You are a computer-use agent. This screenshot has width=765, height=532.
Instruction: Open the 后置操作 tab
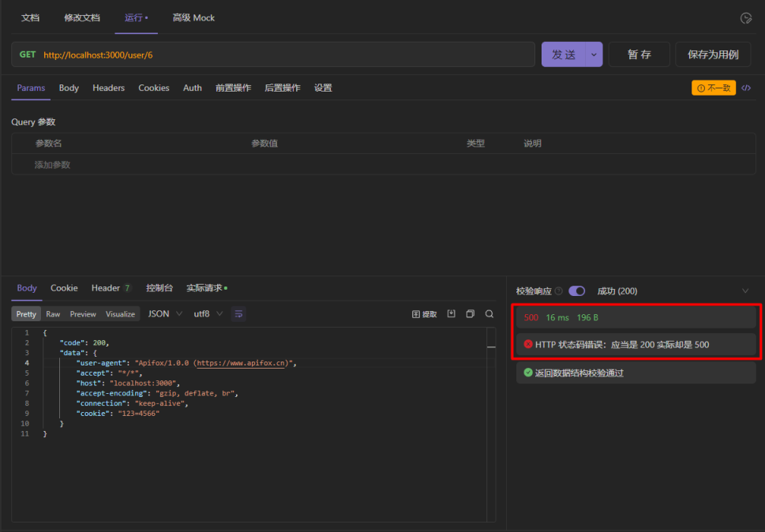283,88
